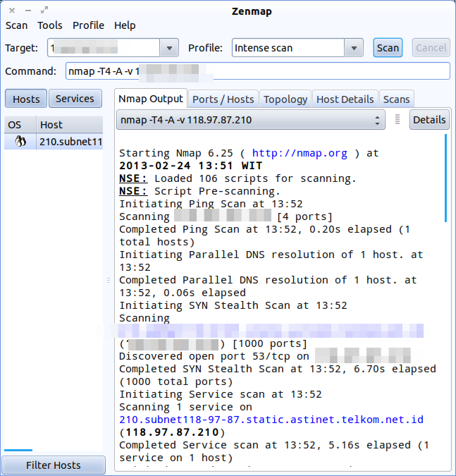Image resolution: width=456 pixels, height=476 pixels.
Task: Click the pane divider handle between host list and output
Action: 109,280
